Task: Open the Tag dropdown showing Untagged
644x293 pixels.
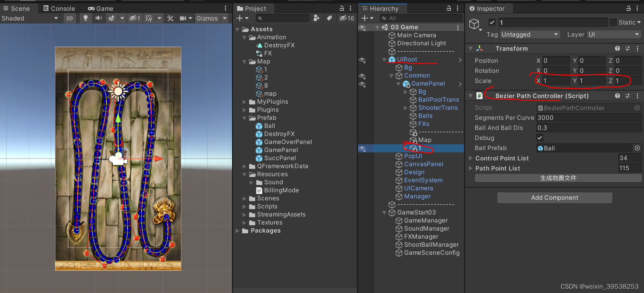Action: click(x=530, y=35)
